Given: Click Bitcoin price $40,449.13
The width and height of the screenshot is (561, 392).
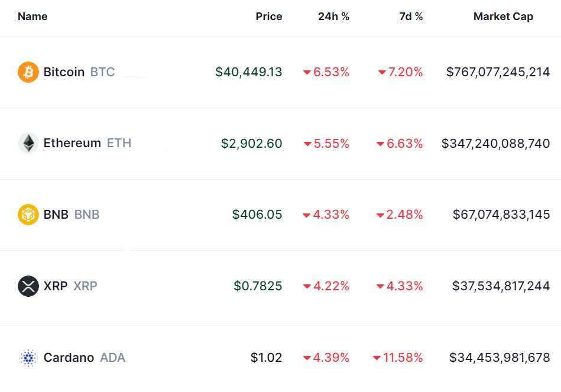Looking at the screenshot, I should point(249,72).
